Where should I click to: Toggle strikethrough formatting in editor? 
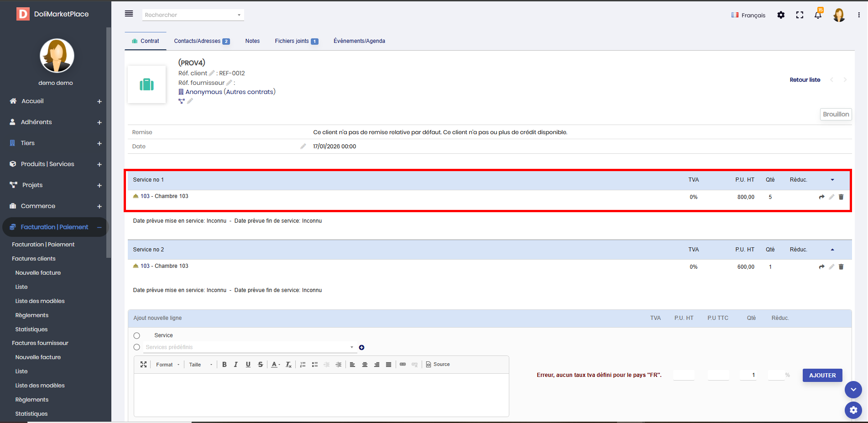(x=260, y=365)
